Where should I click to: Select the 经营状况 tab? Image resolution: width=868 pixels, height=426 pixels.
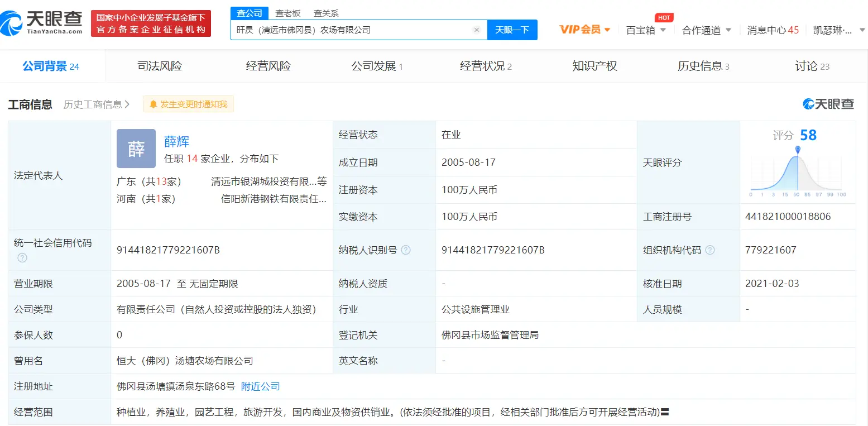(x=486, y=66)
